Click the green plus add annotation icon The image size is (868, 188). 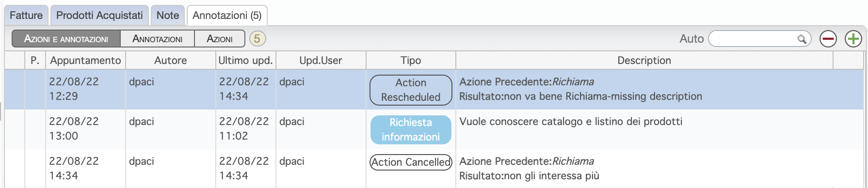pos(853,39)
